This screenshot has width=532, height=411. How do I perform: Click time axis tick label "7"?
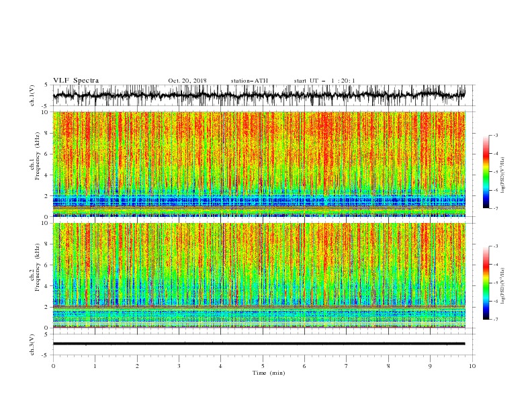coord(347,366)
